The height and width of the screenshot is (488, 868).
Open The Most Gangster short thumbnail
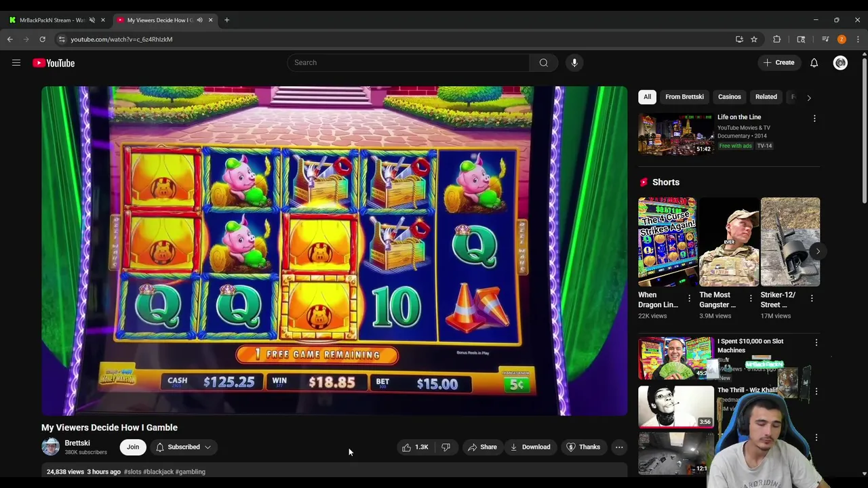point(729,242)
